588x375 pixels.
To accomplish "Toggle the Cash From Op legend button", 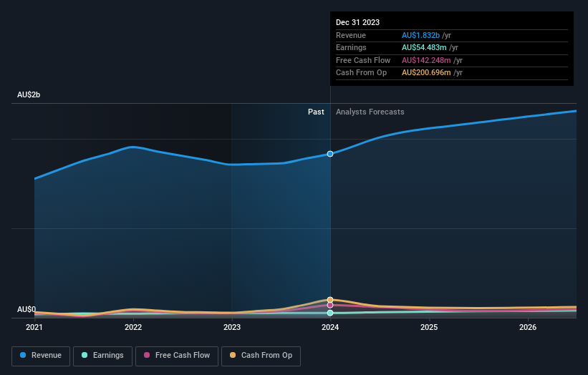I will [261, 356].
